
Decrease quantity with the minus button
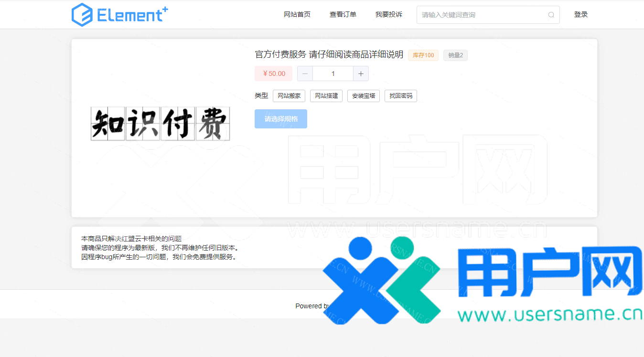click(x=305, y=73)
